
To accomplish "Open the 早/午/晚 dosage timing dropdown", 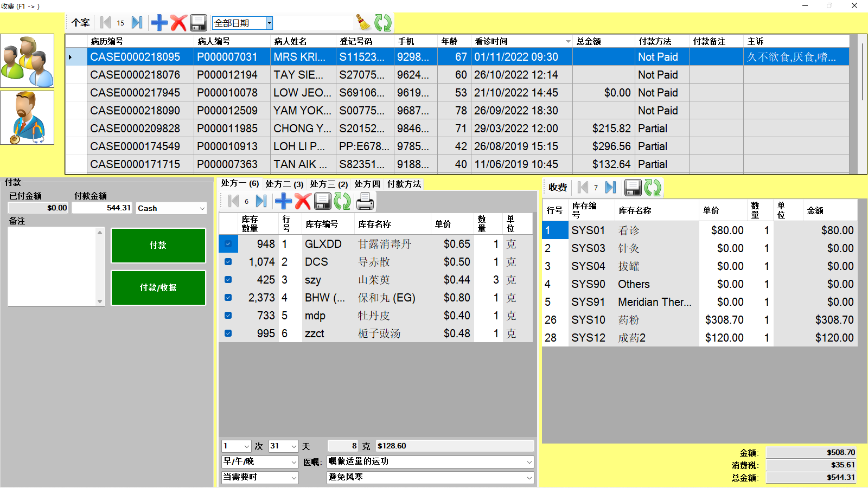I will point(293,462).
